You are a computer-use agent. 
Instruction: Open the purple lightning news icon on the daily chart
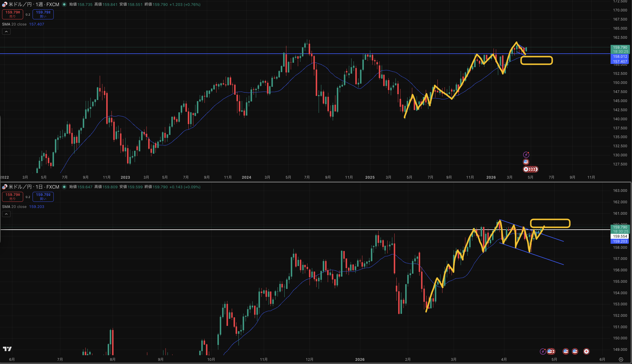coord(543,351)
